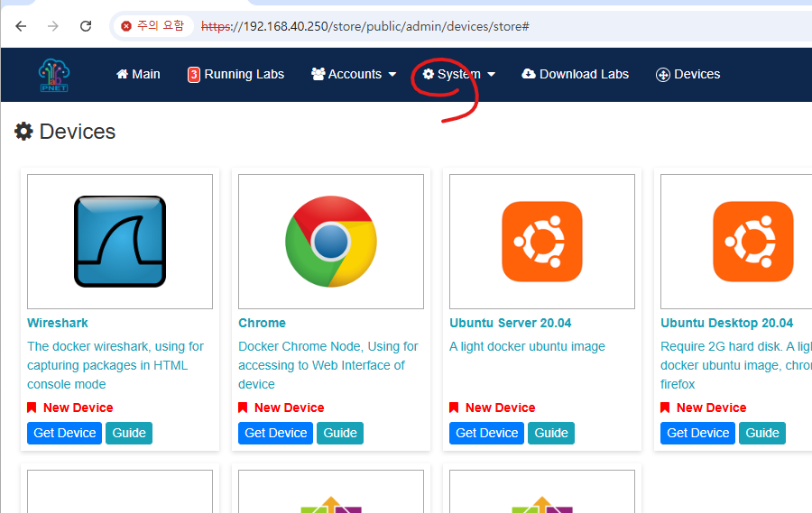Open the security warning '주의 요함' badge
The height and width of the screenshot is (513, 812).
(152, 26)
